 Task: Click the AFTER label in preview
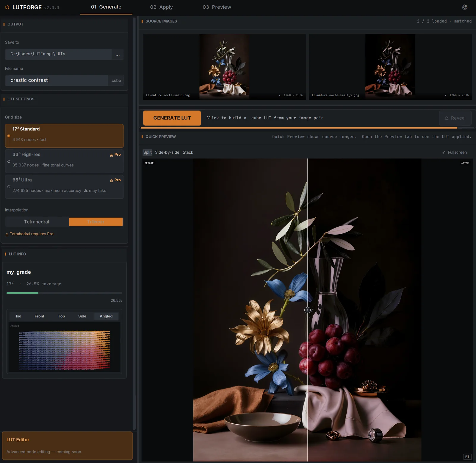click(x=465, y=163)
